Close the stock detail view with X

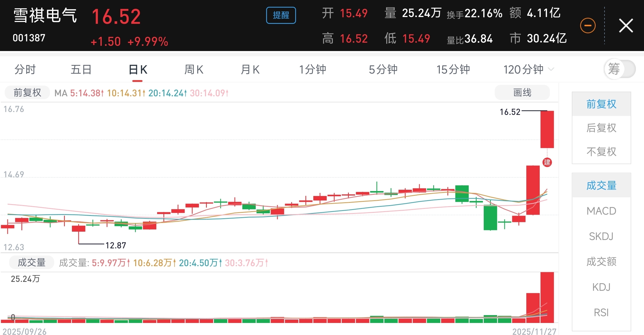[x=626, y=26]
